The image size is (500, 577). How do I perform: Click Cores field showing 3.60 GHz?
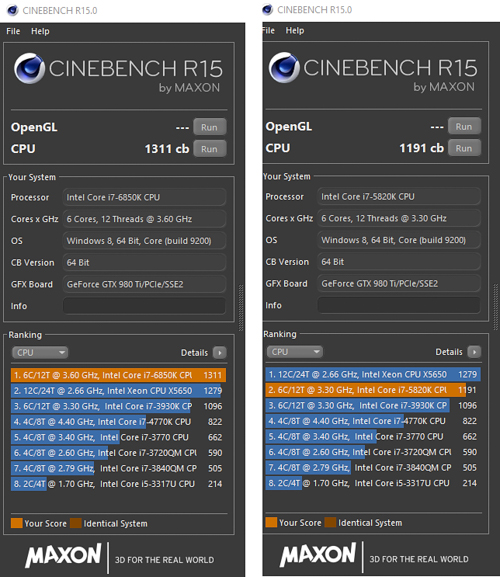(x=144, y=219)
